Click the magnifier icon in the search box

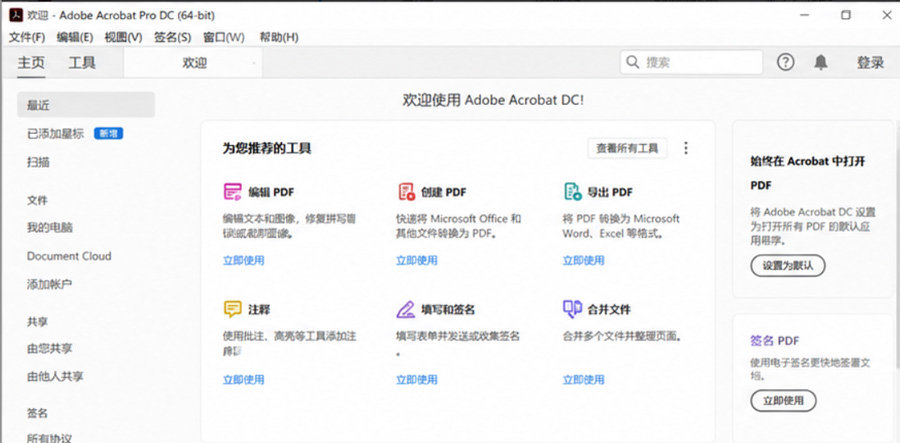click(x=633, y=62)
